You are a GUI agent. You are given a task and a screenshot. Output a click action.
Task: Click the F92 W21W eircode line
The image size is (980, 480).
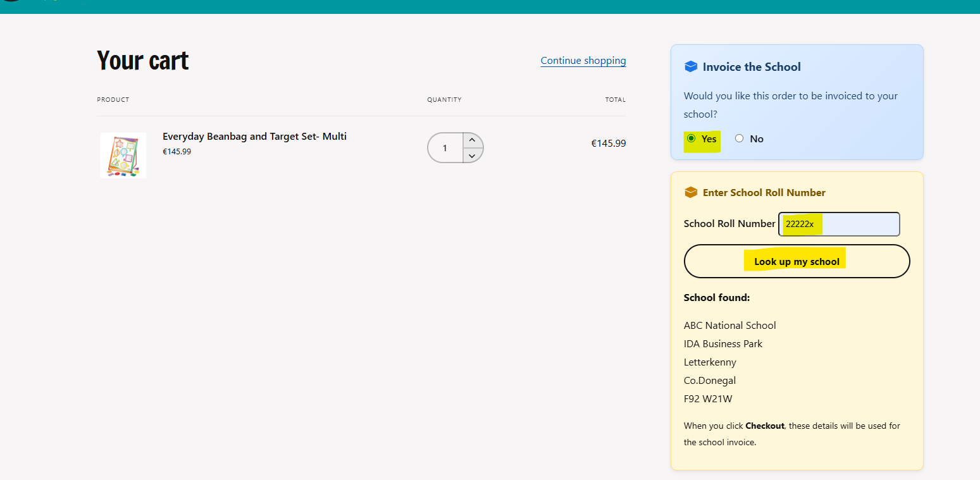708,399
